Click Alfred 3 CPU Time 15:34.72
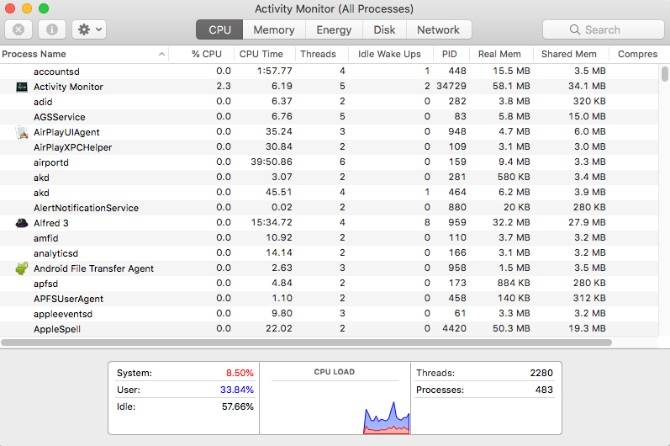Screen dimensions: 670x446 [x=271, y=223]
